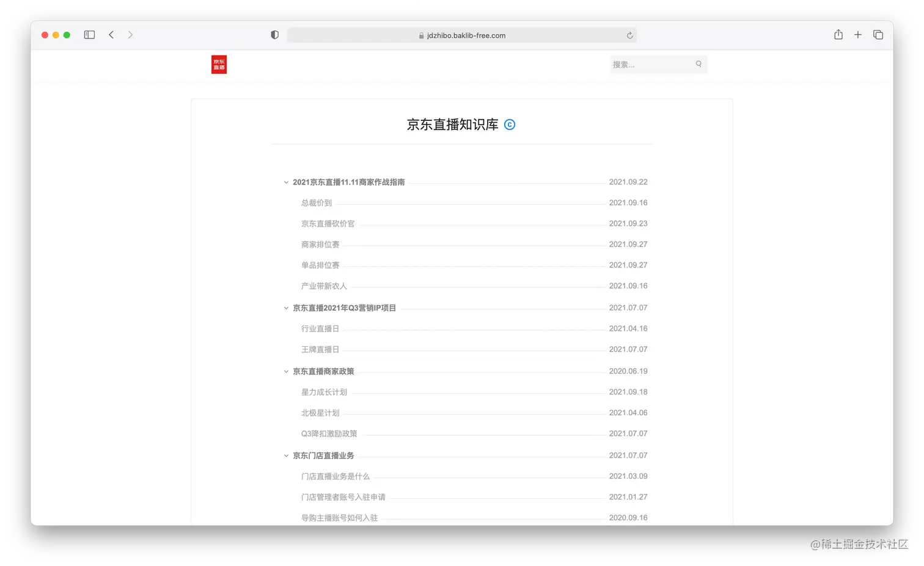Open the 京东直播砍价官 article
The height and width of the screenshot is (566, 924).
pos(328,223)
